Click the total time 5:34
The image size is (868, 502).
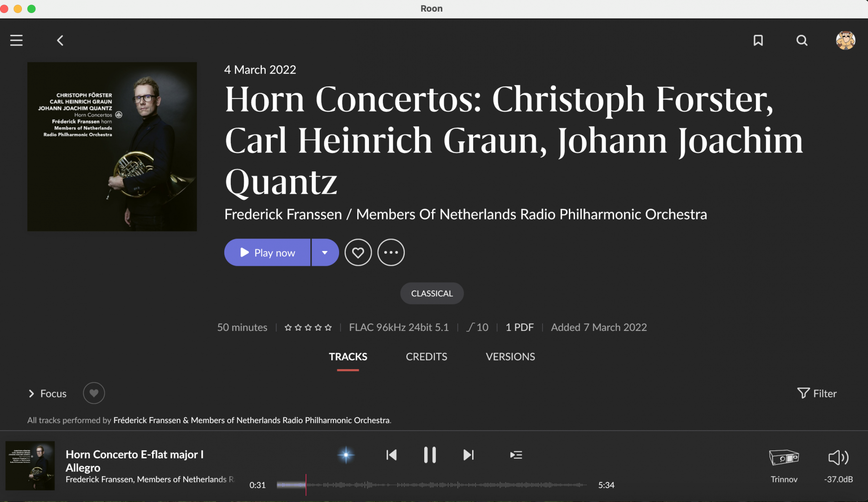[x=606, y=485]
